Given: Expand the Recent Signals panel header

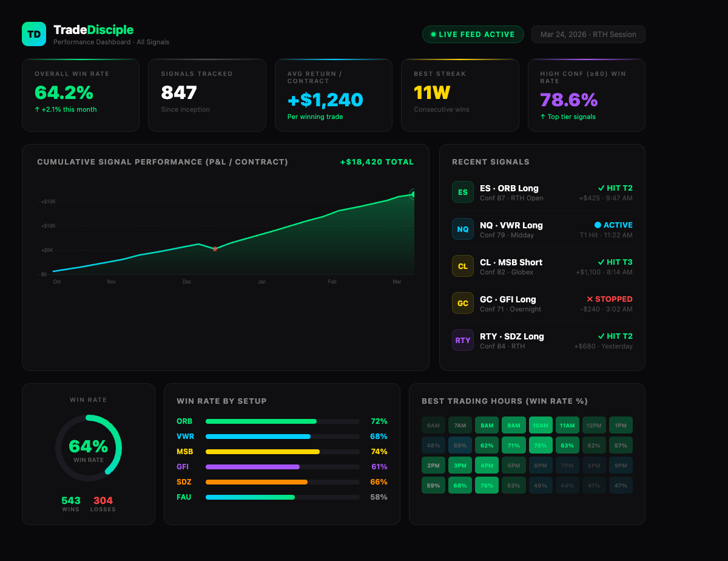Looking at the screenshot, I should 491,161.
